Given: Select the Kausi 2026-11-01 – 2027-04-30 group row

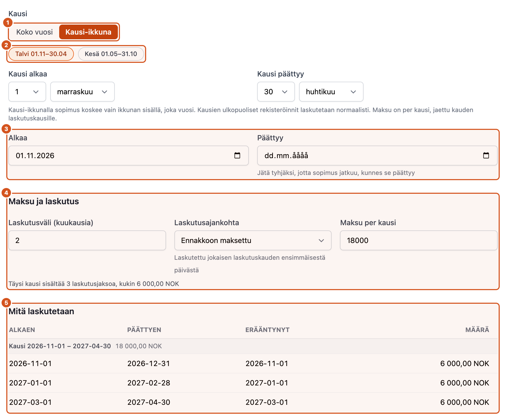Looking at the screenshot, I should (x=253, y=346).
